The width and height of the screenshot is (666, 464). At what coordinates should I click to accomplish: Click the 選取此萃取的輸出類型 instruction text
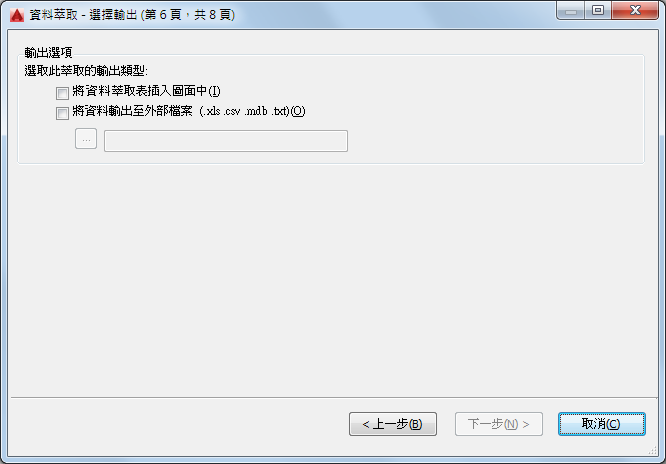(x=86, y=71)
